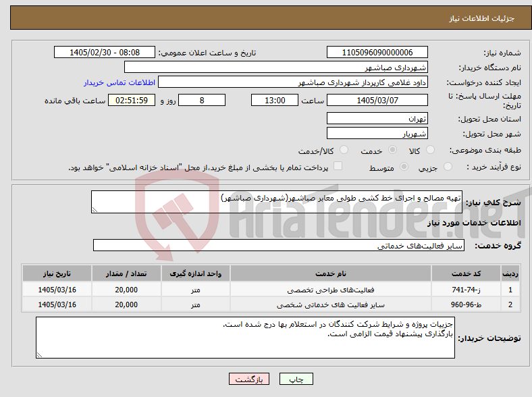Click the deadline date field 1405/03/07

(377, 100)
